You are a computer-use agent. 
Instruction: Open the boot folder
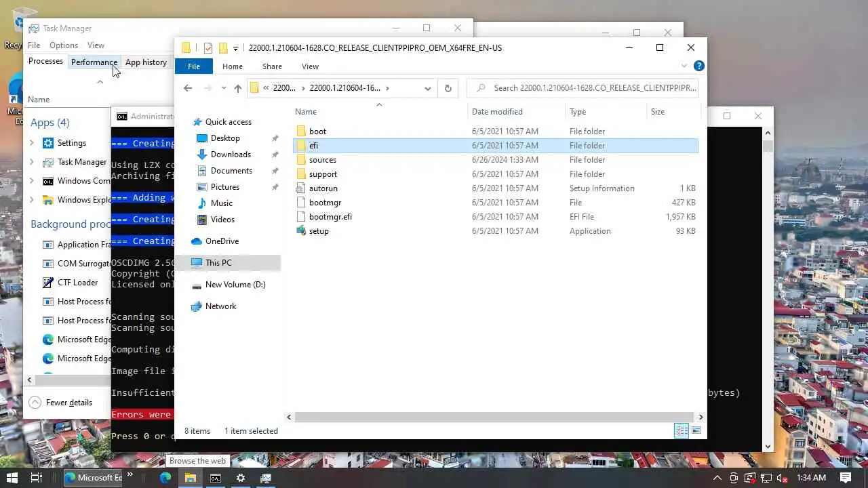tap(317, 131)
